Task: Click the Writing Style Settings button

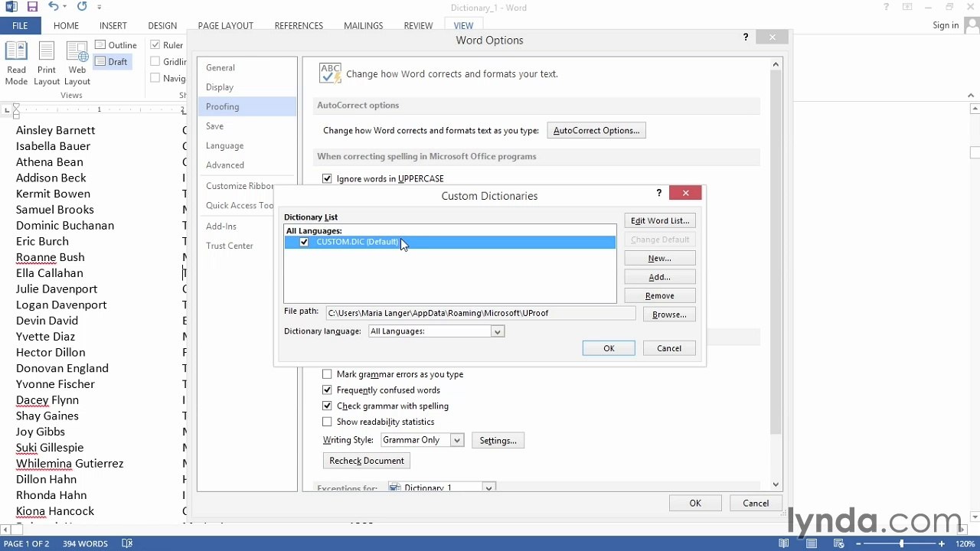Action: coord(498,441)
